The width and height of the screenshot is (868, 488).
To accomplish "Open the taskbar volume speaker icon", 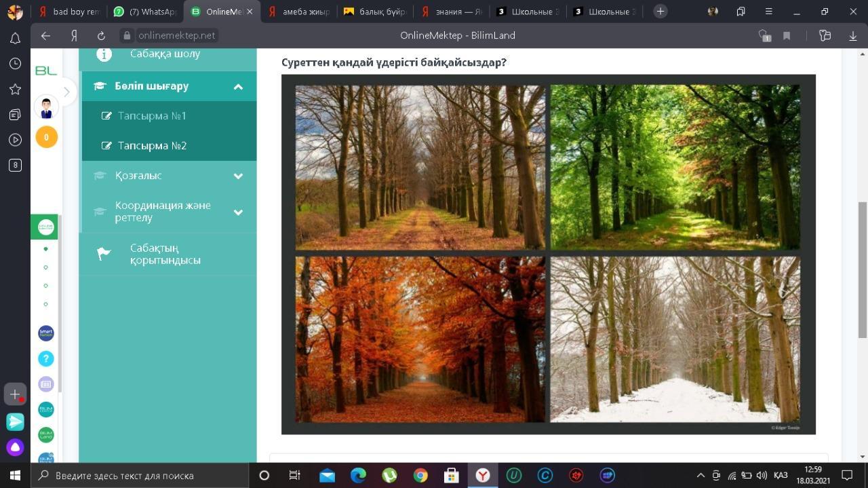I will click(762, 476).
